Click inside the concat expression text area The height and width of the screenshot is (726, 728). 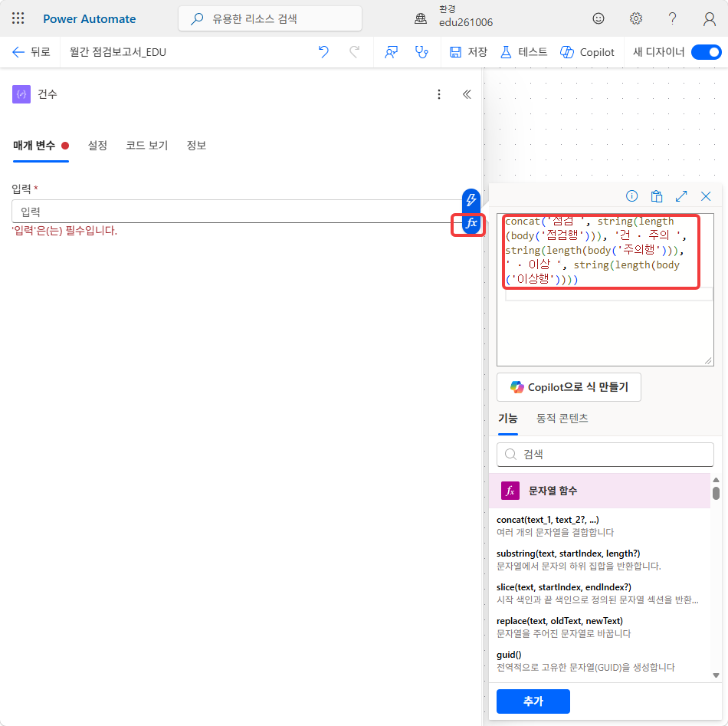tap(605, 290)
